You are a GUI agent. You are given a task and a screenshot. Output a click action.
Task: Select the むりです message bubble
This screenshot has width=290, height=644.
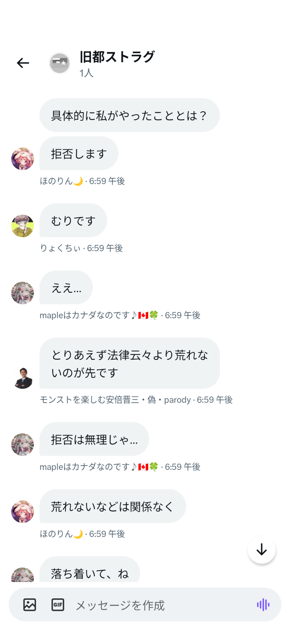(73, 220)
